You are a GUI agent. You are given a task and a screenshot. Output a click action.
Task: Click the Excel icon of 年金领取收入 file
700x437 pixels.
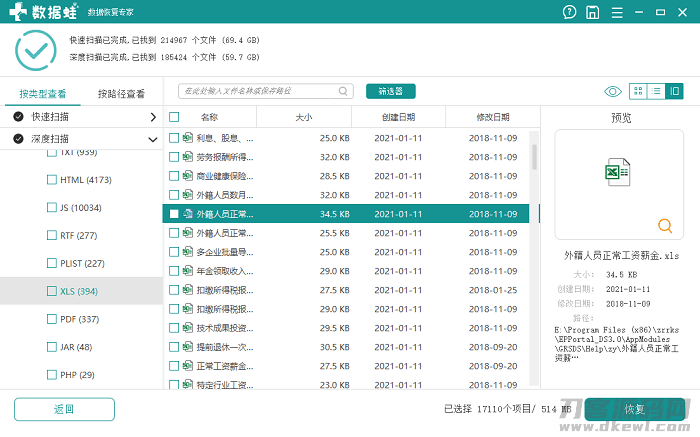[x=188, y=271]
